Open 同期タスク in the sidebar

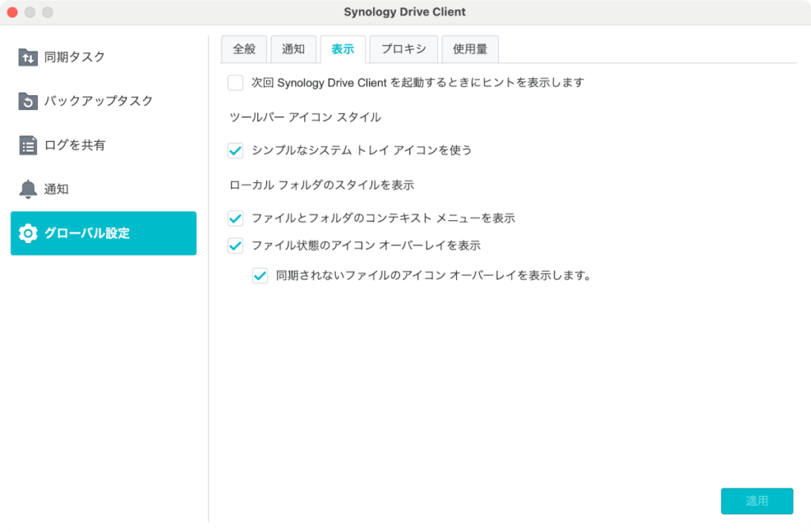[x=104, y=57]
